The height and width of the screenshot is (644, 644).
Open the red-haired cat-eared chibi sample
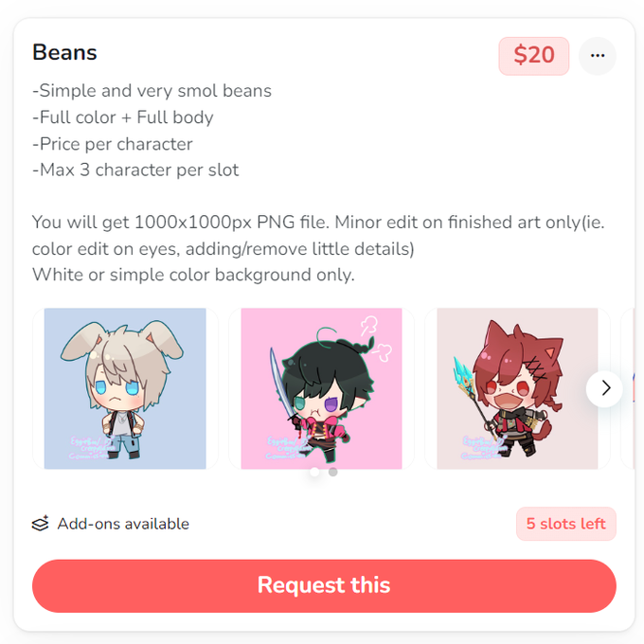517,388
